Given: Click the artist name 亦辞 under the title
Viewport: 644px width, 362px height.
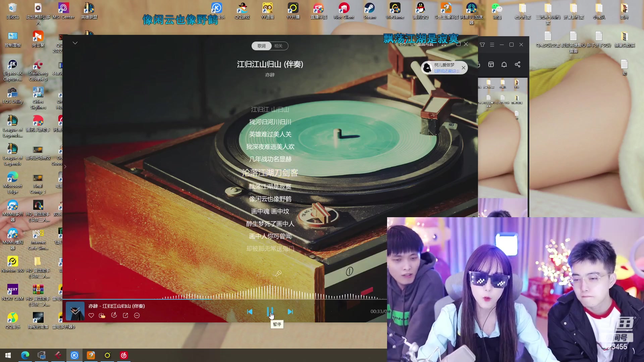Looking at the screenshot, I should (270, 75).
